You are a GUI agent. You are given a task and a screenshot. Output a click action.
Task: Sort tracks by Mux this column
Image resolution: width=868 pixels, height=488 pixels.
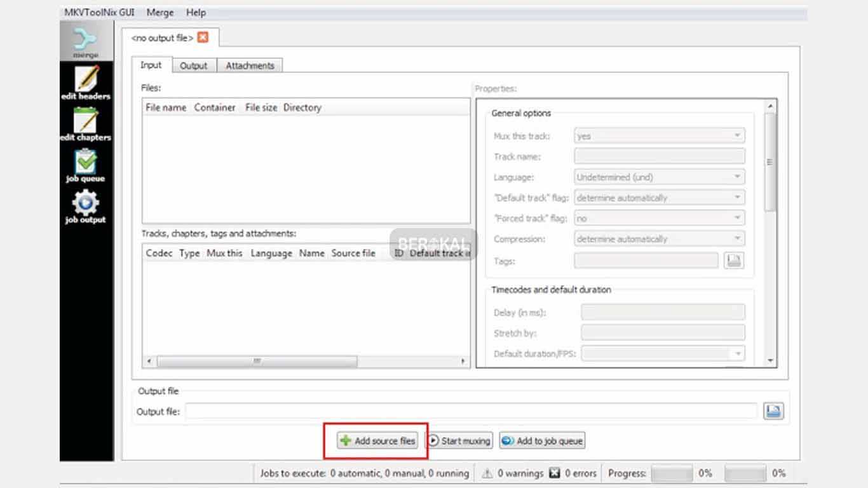225,253
